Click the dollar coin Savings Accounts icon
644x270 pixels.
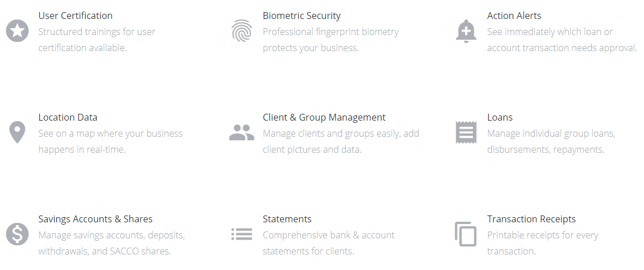coord(17,234)
